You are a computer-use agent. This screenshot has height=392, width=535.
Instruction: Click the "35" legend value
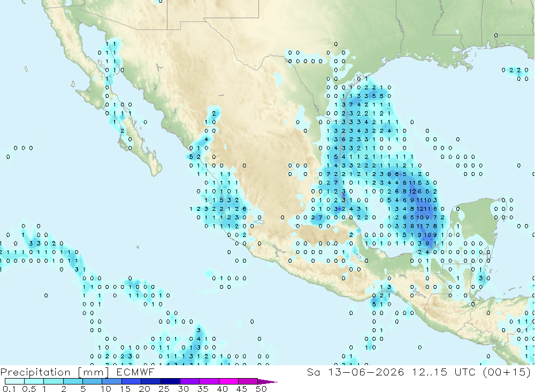pyautogui.click(x=203, y=389)
